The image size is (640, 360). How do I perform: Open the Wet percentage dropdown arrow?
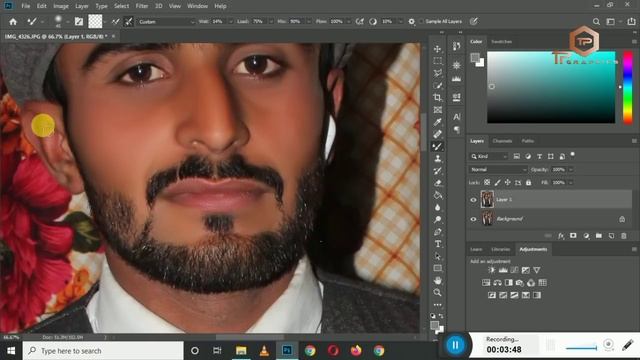click(230, 22)
